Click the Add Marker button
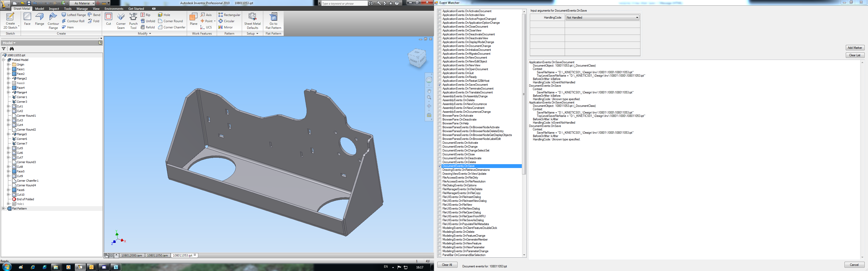 [855, 48]
